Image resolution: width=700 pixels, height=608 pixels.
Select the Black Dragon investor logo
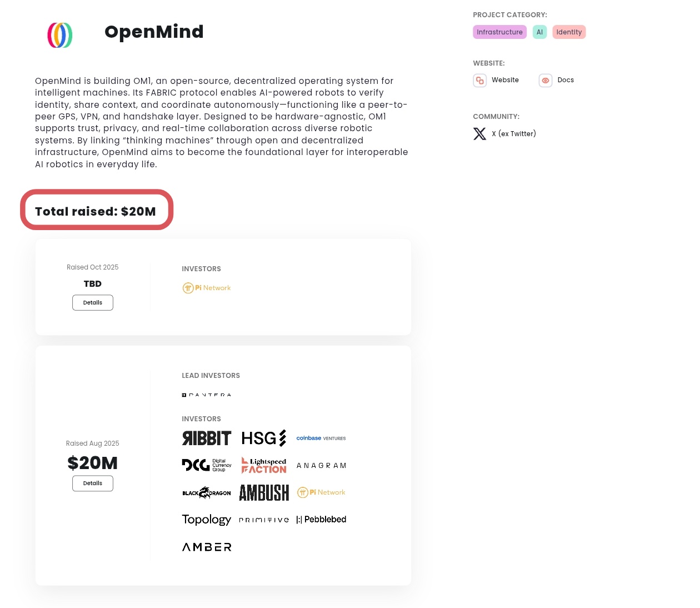click(207, 493)
